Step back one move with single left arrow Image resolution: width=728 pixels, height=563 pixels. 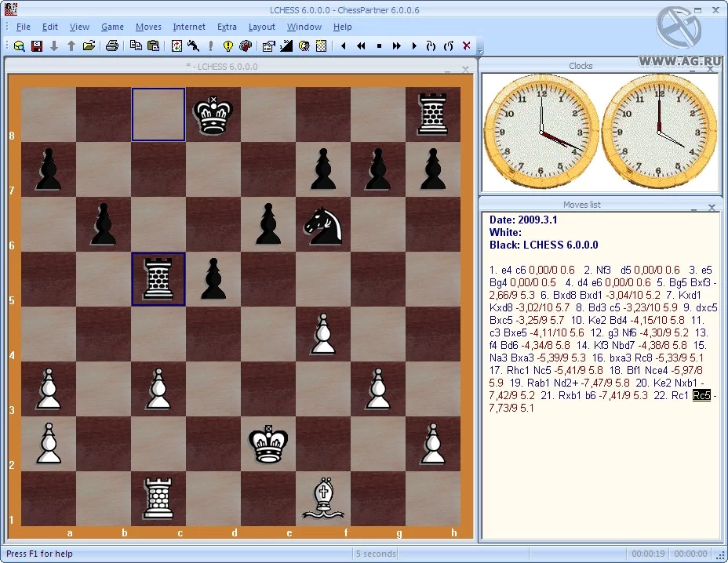(x=344, y=46)
